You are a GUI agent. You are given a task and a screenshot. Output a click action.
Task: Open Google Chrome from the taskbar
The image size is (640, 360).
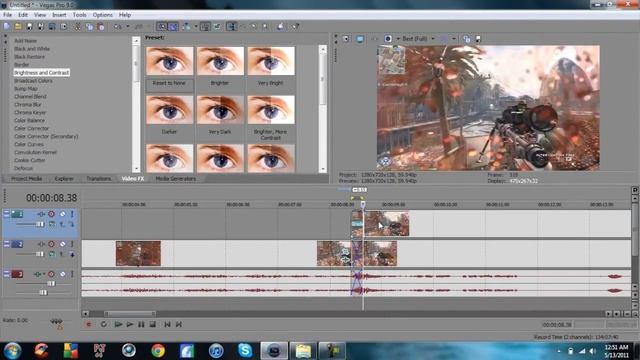point(158,351)
